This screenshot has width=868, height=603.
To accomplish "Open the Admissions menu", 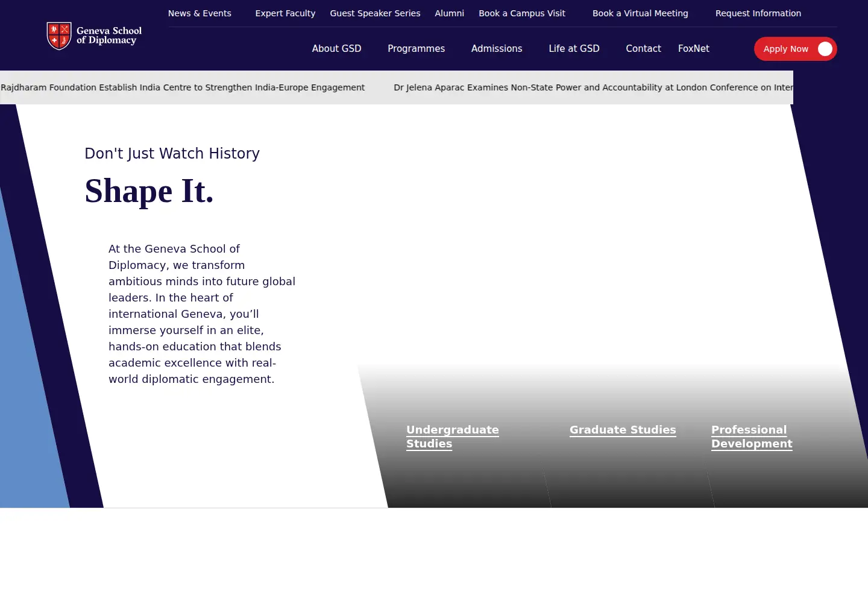I will [x=497, y=49].
